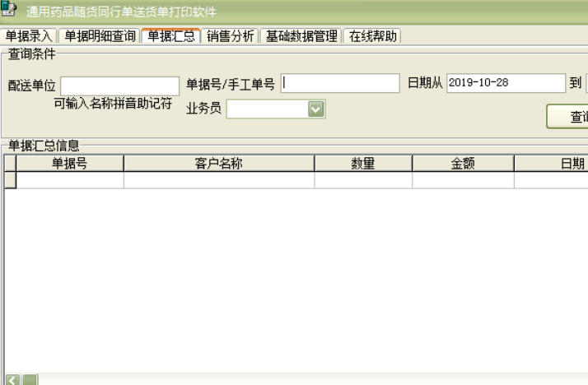This screenshot has height=385, width=588.
Task: Go to the 销售分析 tab
Action: pos(231,36)
